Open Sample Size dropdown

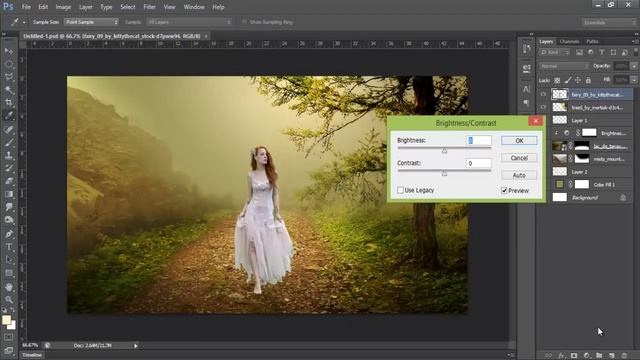91,22
